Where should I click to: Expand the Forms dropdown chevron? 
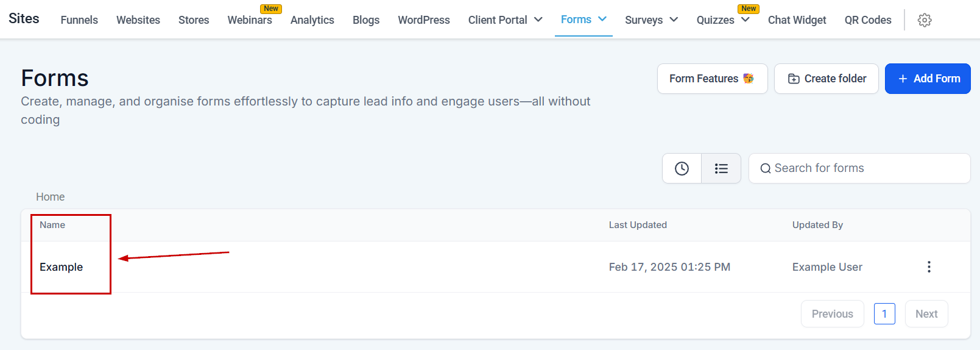click(x=602, y=20)
